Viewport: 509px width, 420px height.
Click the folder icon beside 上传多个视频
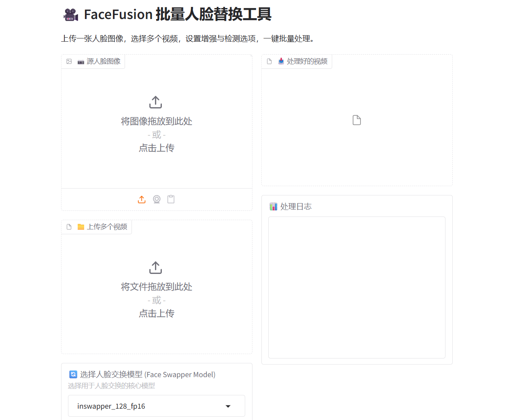[81, 227]
